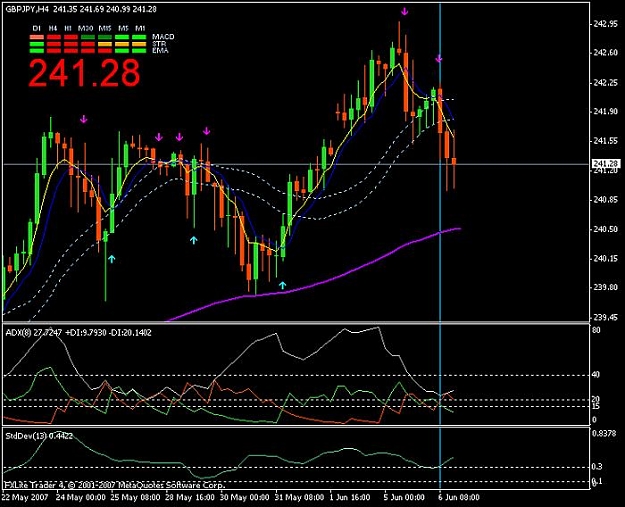Select the M15 timeframe column label
This screenshot has width=625, height=507.
pos(105,28)
